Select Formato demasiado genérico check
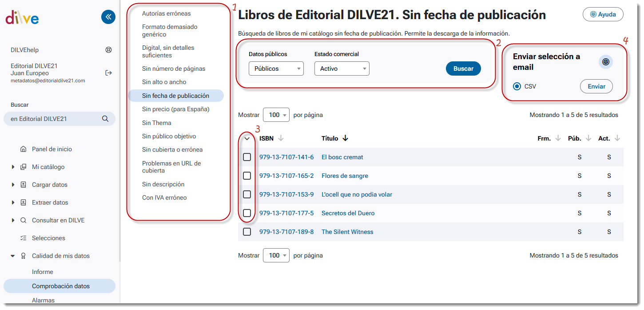The width and height of the screenshot is (644, 310). 170,31
